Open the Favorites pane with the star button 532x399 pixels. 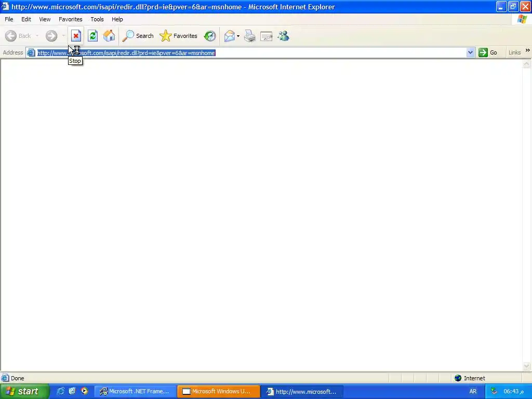coord(179,36)
